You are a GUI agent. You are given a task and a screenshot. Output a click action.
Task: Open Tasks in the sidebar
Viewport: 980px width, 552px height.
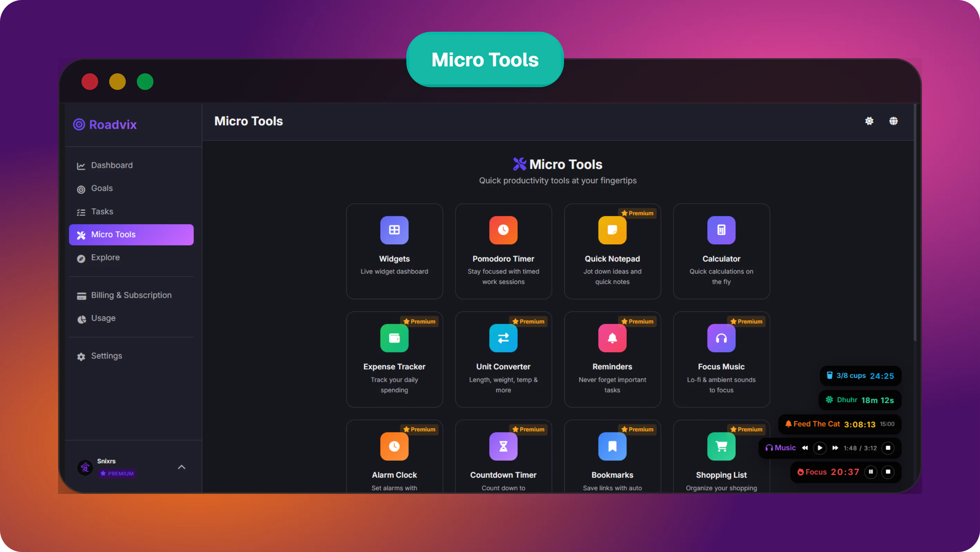pyautogui.click(x=131, y=212)
